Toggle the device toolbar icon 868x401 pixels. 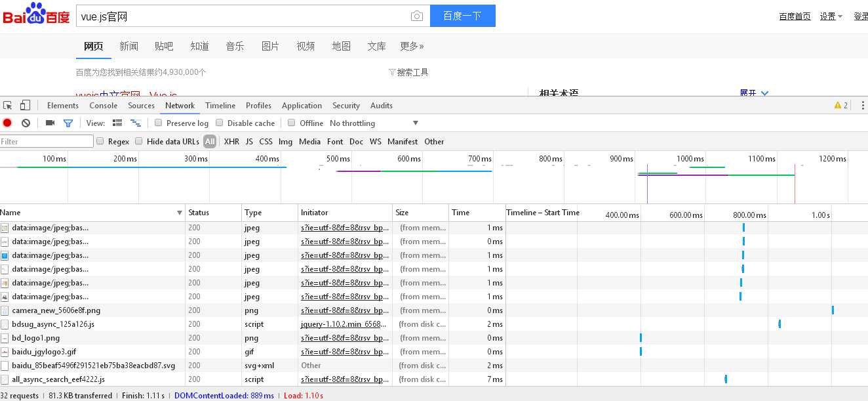[x=25, y=106]
